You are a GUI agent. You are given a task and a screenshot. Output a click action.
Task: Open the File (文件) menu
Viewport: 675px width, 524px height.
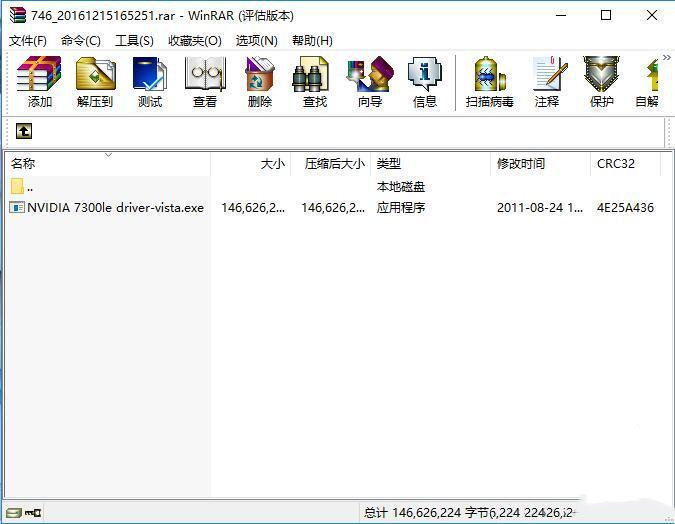click(x=28, y=41)
